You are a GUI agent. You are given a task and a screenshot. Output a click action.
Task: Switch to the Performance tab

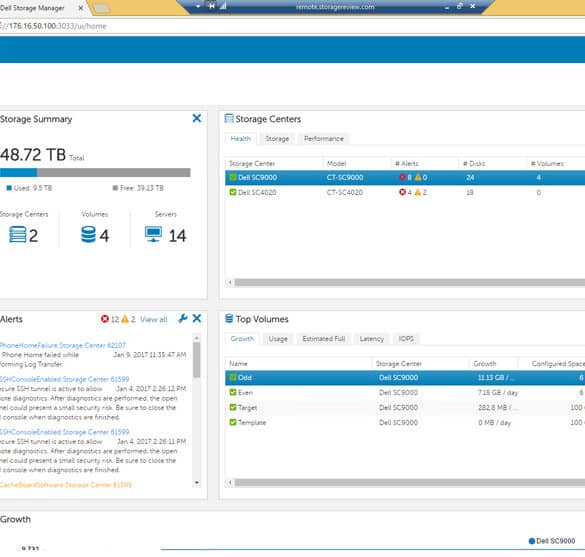click(x=324, y=139)
